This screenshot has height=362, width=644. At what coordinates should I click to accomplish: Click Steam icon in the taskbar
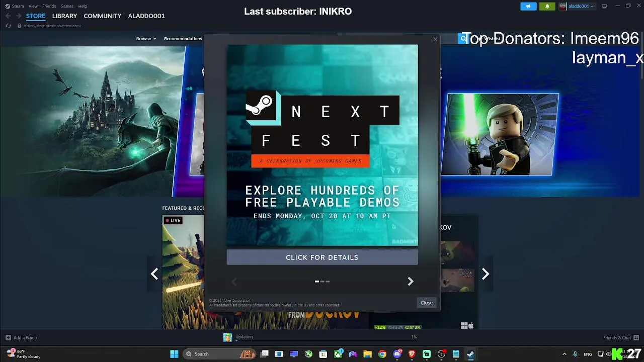click(470, 354)
